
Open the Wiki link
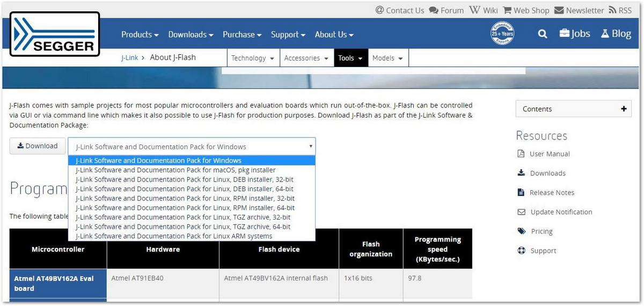[491, 10]
